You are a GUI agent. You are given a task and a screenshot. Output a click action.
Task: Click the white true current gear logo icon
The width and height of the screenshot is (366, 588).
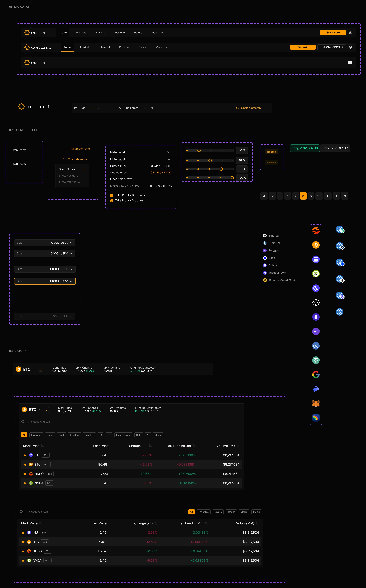tap(316, 303)
